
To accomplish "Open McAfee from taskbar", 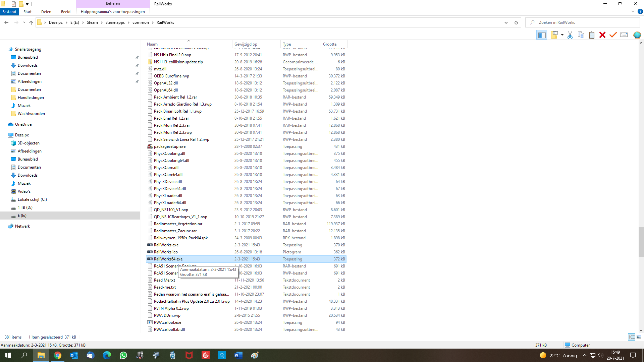I will point(189,355).
